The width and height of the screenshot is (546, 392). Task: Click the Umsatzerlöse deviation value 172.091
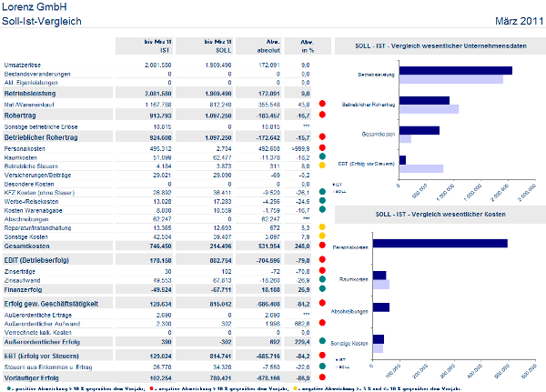click(268, 65)
